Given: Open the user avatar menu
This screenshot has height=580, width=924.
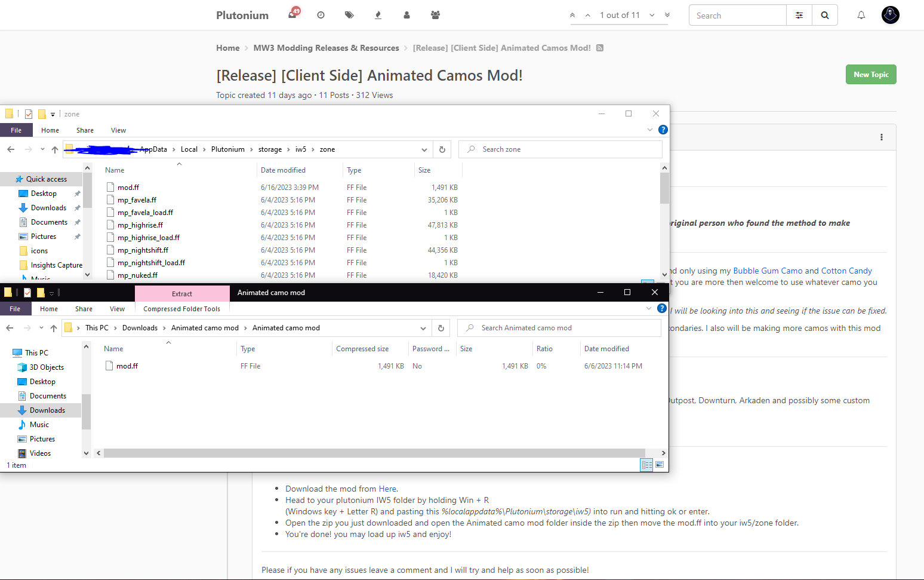Looking at the screenshot, I should tap(891, 15).
